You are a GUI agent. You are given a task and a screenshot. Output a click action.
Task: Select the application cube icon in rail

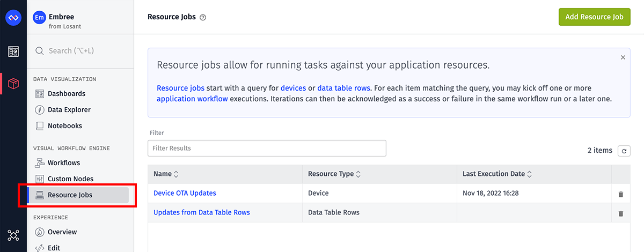pyautogui.click(x=13, y=84)
